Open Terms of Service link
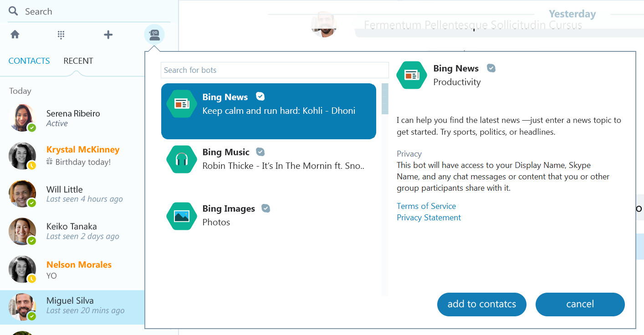This screenshot has width=644, height=335. coord(426,206)
